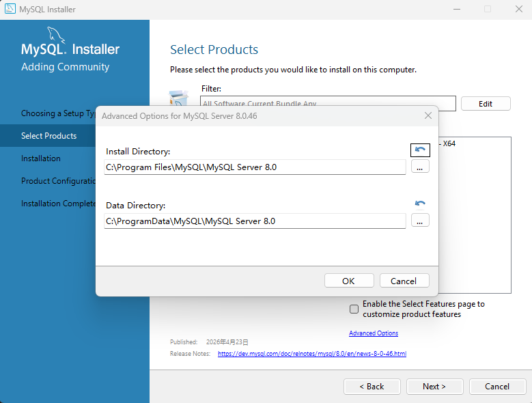Viewport: 532px width, 403px height.
Task: Select the Product Configuration step
Action: (x=58, y=181)
